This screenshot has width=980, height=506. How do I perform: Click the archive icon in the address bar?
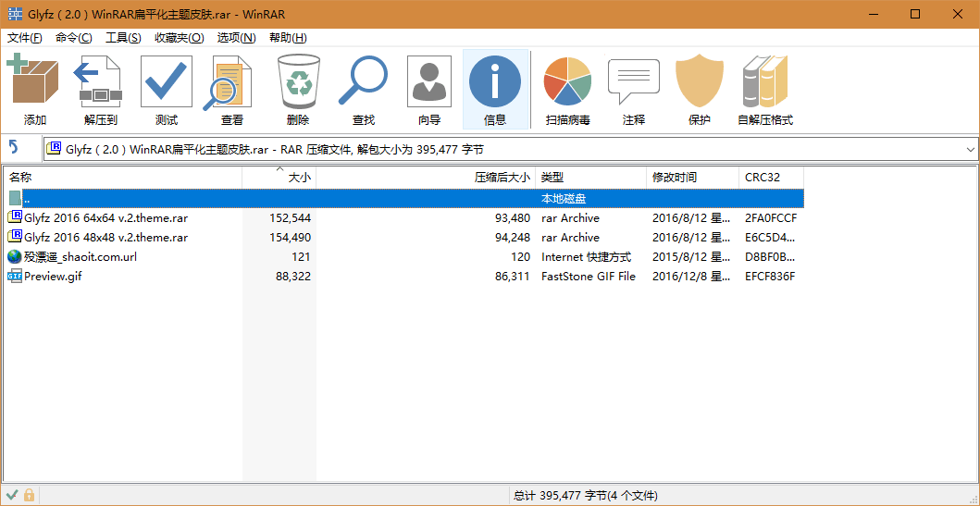(x=55, y=149)
